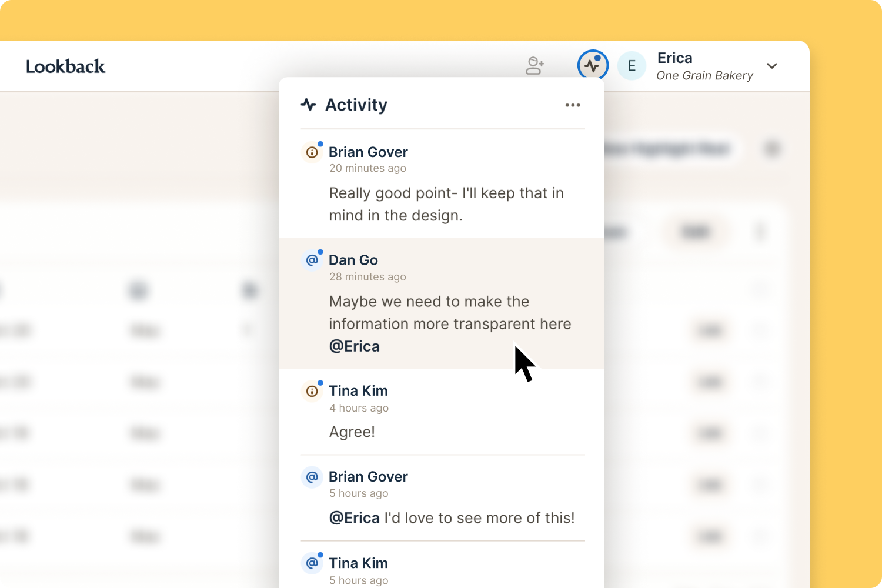Click the note icon beside Tina Kim 4 hours ago
Screen dimensions: 882x588
coord(312,391)
